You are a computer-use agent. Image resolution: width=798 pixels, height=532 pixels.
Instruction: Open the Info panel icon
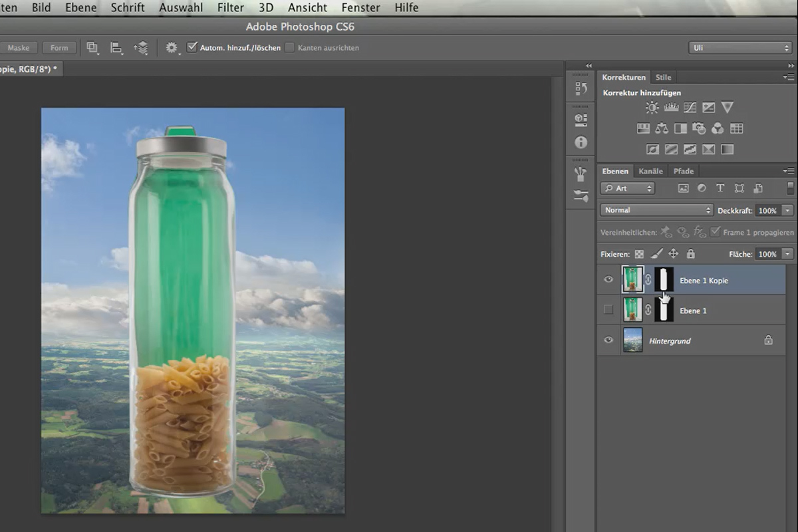(581, 142)
